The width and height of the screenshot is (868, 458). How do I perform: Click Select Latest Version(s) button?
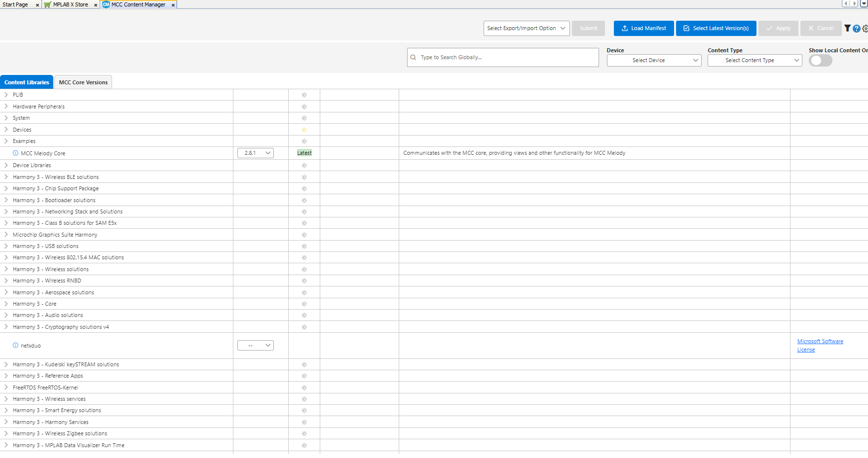pyautogui.click(x=716, y=28)
